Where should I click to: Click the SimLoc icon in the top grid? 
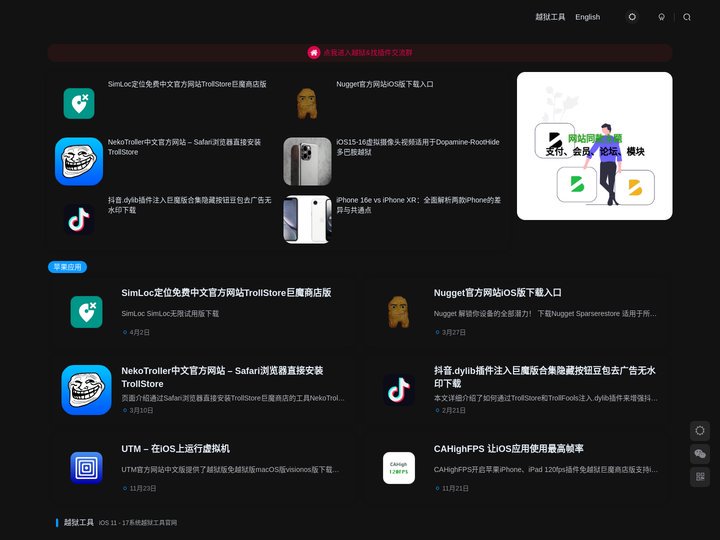(79, 103)
